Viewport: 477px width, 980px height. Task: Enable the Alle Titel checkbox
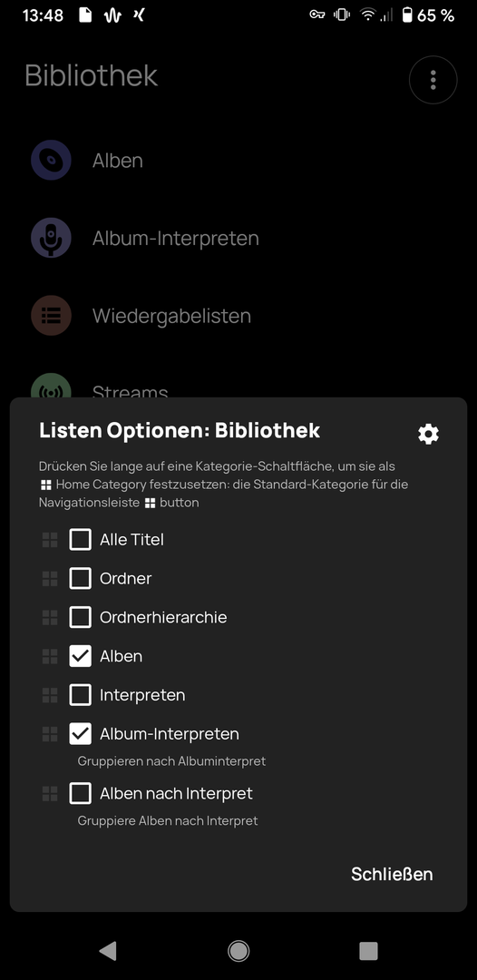tap(81, 539)
